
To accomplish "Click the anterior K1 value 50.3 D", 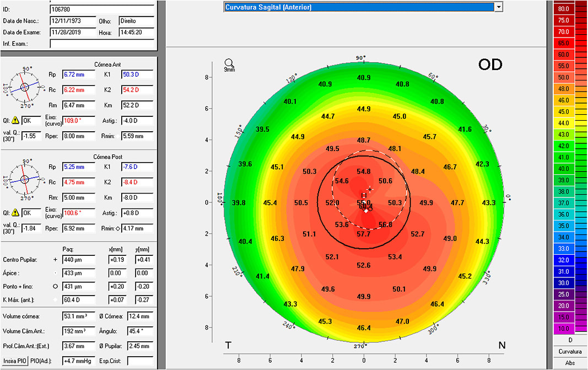I will click(x=137, y=74).
